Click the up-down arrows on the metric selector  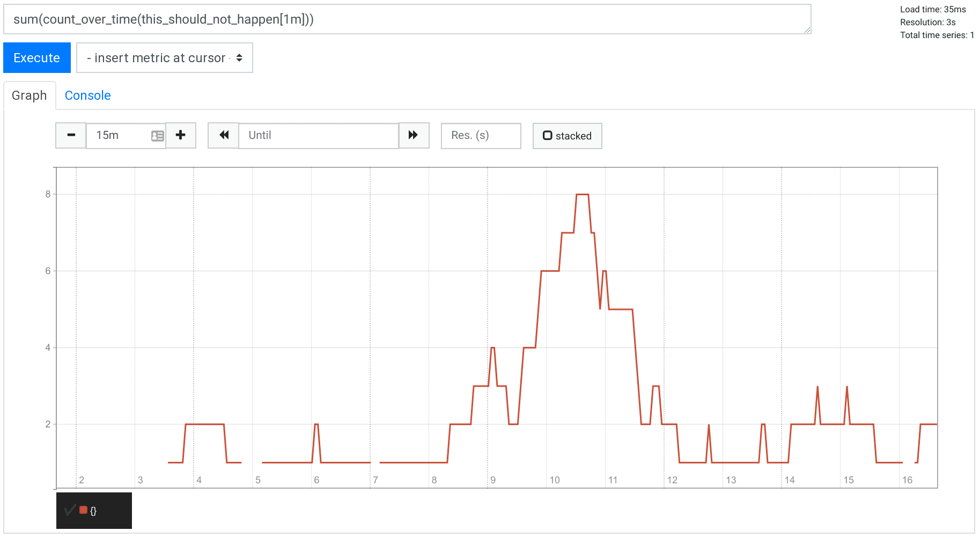coord(239,58)
